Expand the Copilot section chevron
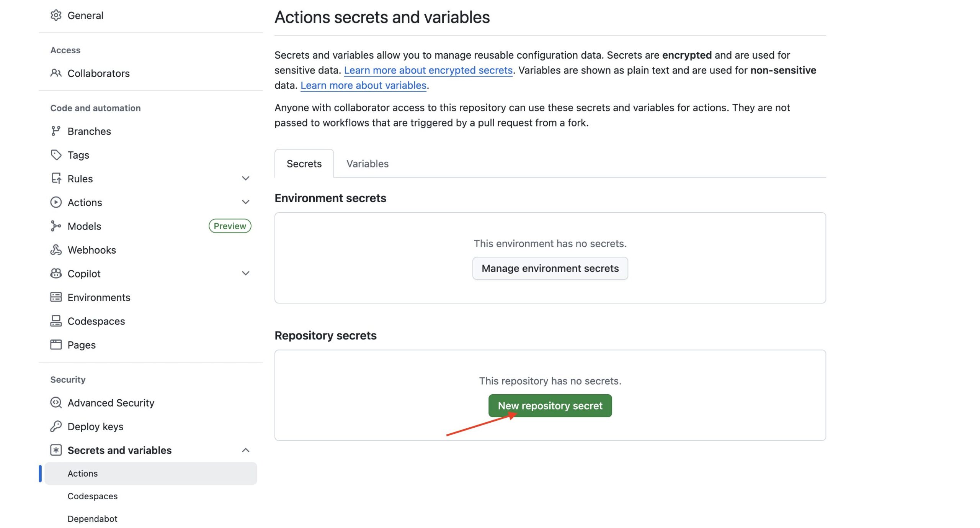 246,274
